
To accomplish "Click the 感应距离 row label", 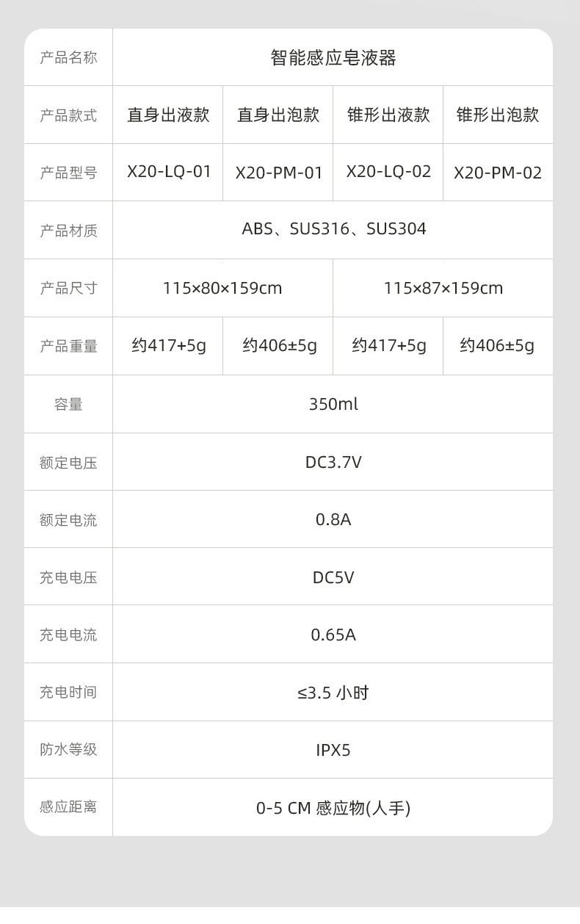I will (x=68, y=807).
